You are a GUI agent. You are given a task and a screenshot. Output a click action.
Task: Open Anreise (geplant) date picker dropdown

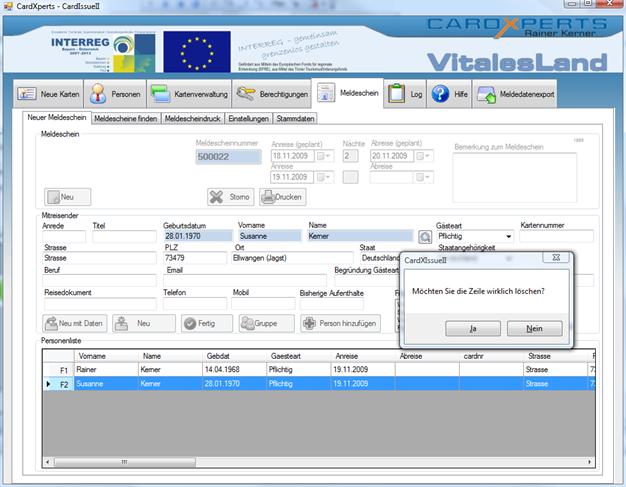(x=324, y=156)
